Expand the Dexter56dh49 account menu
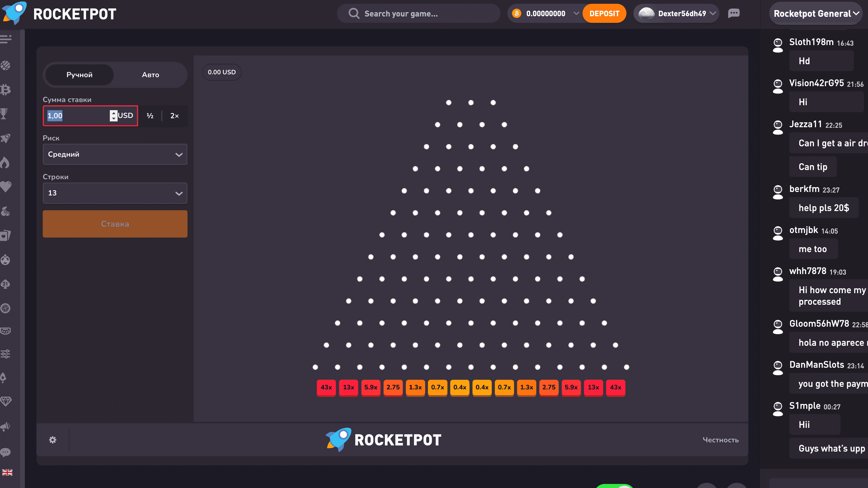Image resolution: width=868 pixels, height=488 pixels. (676, 14)
